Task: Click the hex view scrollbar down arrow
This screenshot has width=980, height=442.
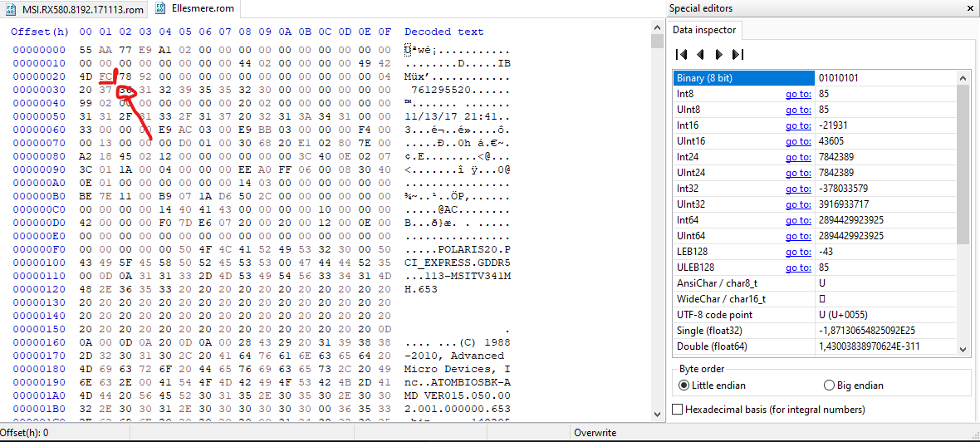Action: point(656,414)
